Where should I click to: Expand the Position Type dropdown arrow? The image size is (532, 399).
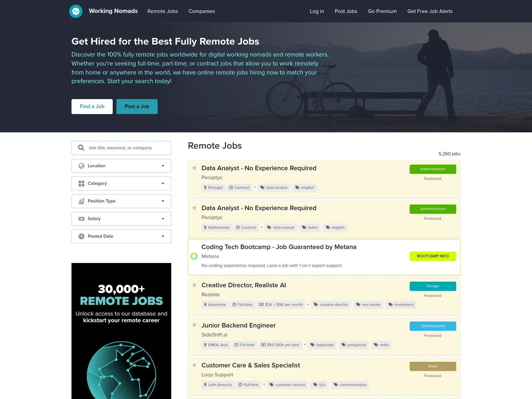[163, 201]
